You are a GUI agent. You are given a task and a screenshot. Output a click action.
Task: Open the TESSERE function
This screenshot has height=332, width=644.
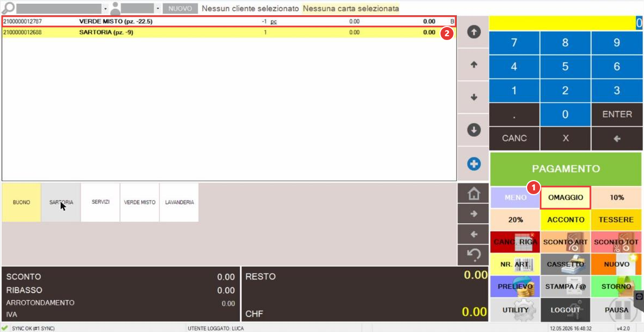(617, 220)
